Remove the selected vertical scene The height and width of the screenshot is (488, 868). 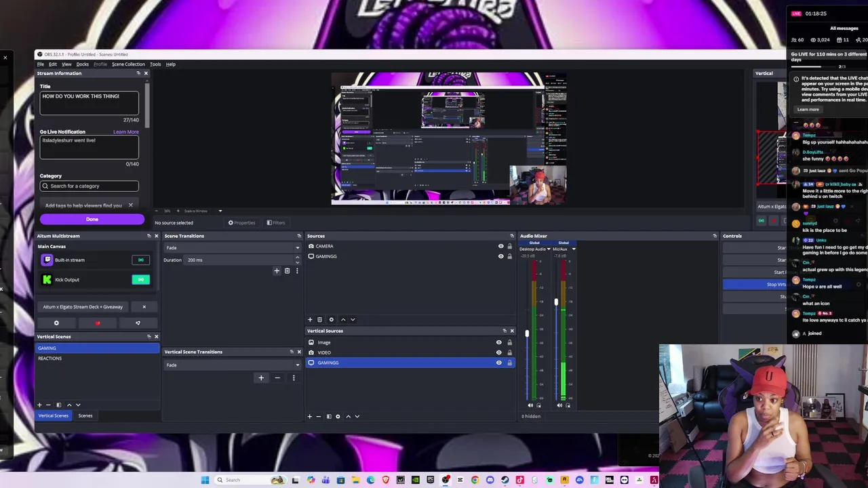tap(47, 405)
